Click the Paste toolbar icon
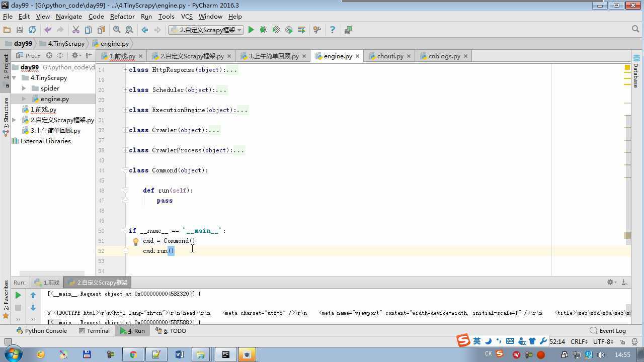Viewport: 644px width, 362px height. (x=101, y=30)
